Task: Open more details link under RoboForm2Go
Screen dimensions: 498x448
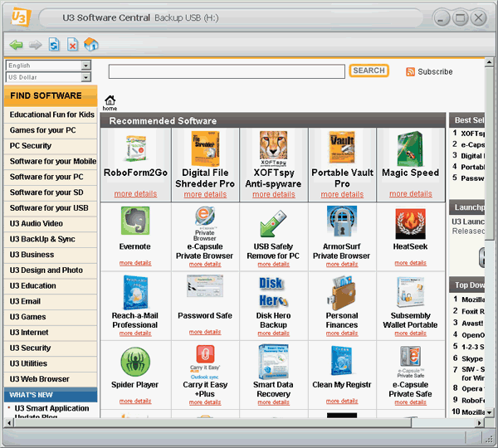Action: [x=135, y=194]
